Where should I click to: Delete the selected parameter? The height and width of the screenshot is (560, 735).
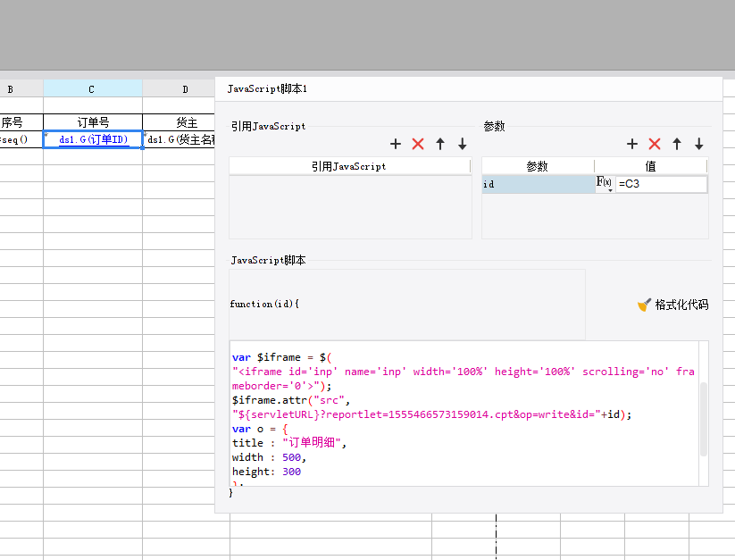(655, 144)
